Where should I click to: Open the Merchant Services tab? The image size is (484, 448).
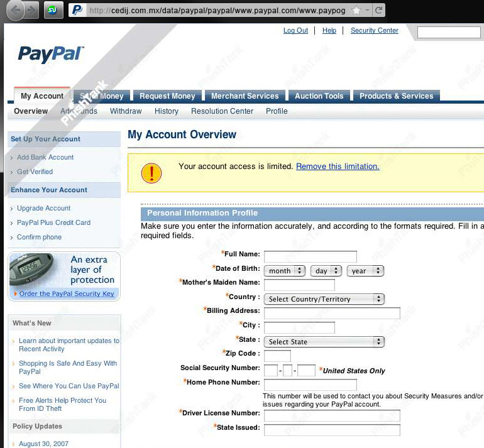(x=245, y=96)
